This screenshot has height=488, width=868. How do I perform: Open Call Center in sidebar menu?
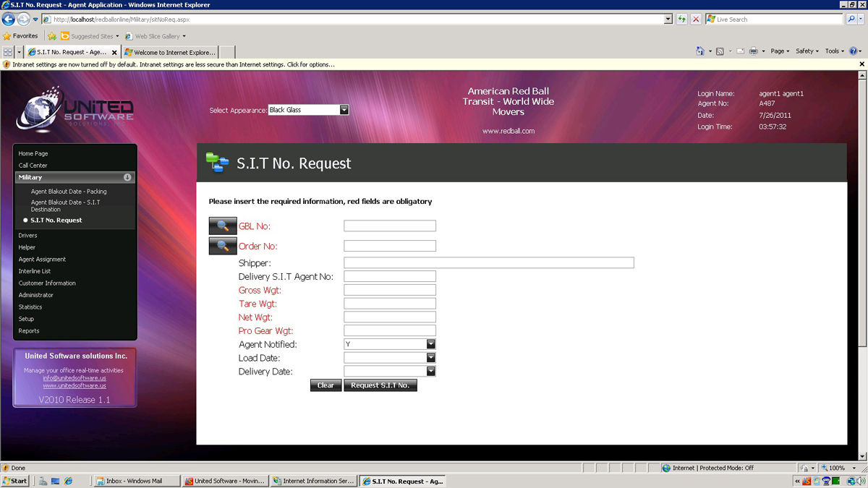33,166
